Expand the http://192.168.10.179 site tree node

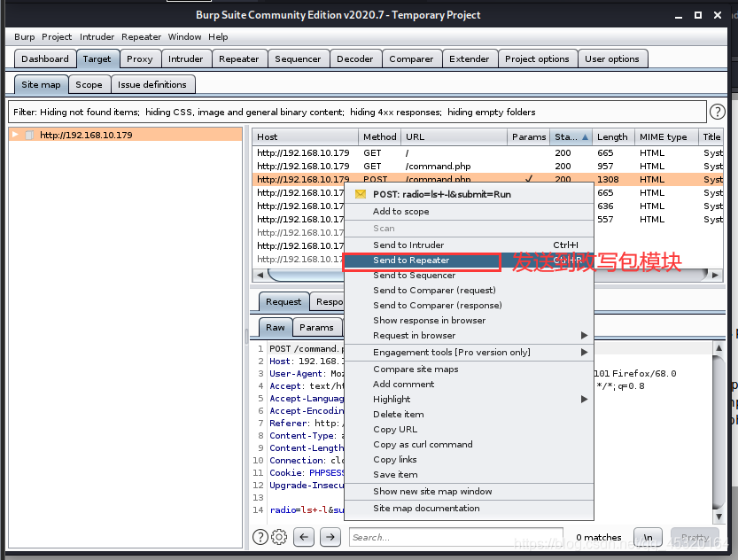click(15, 135)
